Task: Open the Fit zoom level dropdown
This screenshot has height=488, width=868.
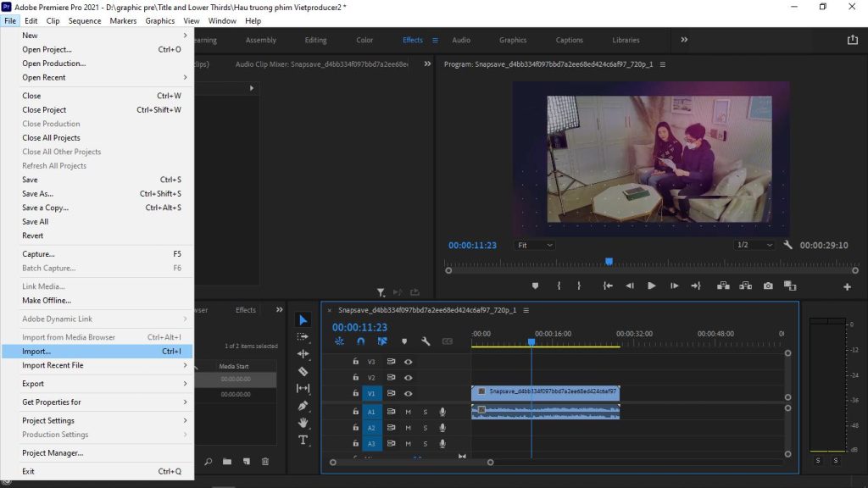Action: pyautogui.click(x=534, y=245)
